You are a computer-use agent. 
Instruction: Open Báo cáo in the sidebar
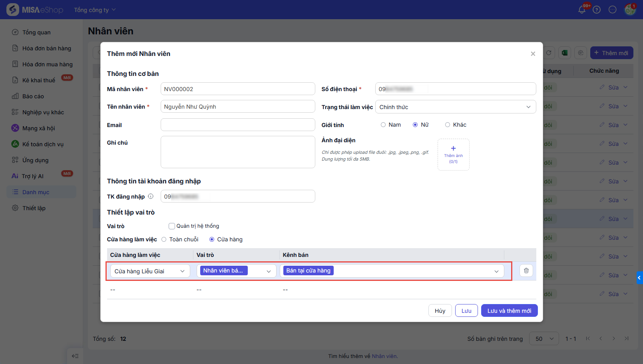tap(33, 96)
